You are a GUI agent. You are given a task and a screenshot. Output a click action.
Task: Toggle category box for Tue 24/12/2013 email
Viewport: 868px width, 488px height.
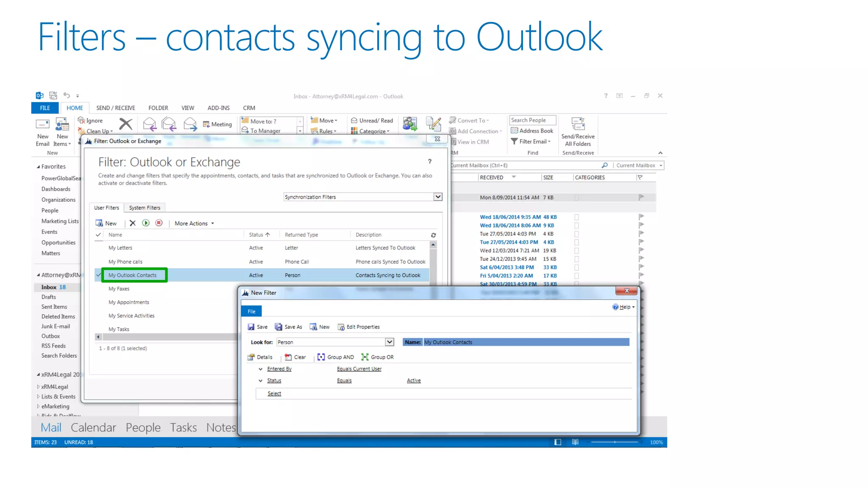pyautogui.click(x=576, y=259)
